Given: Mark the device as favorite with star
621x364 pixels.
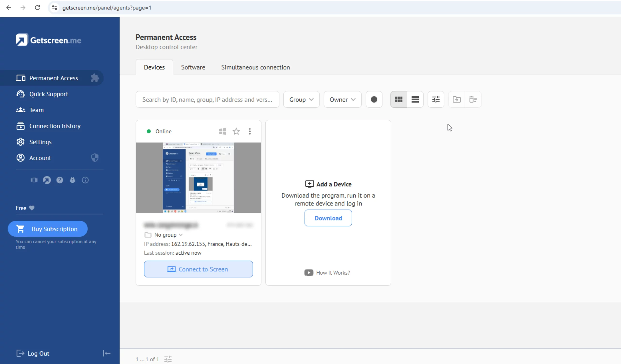Looking at the screenshot, I should pos(236,131).
